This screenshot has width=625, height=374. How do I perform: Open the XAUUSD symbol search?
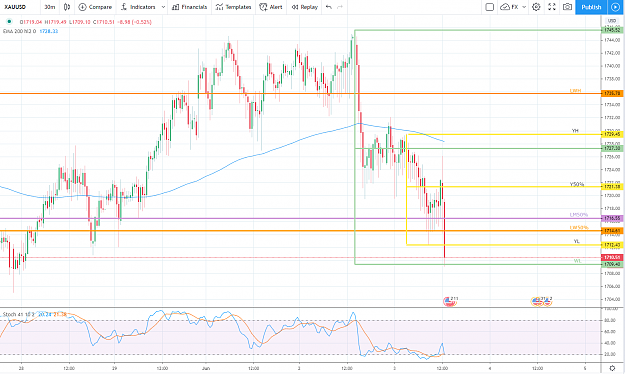point(15,7)
